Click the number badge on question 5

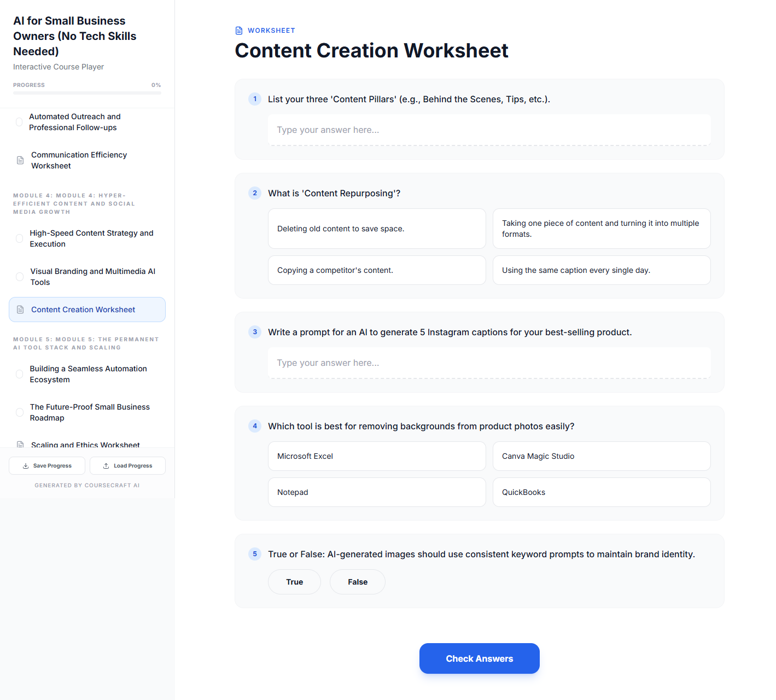pyautogui.click(x=255, y=554)
